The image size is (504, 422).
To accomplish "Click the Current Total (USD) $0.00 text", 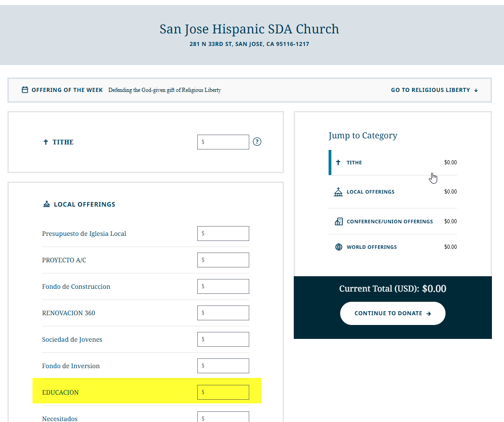I will (393, 288).
